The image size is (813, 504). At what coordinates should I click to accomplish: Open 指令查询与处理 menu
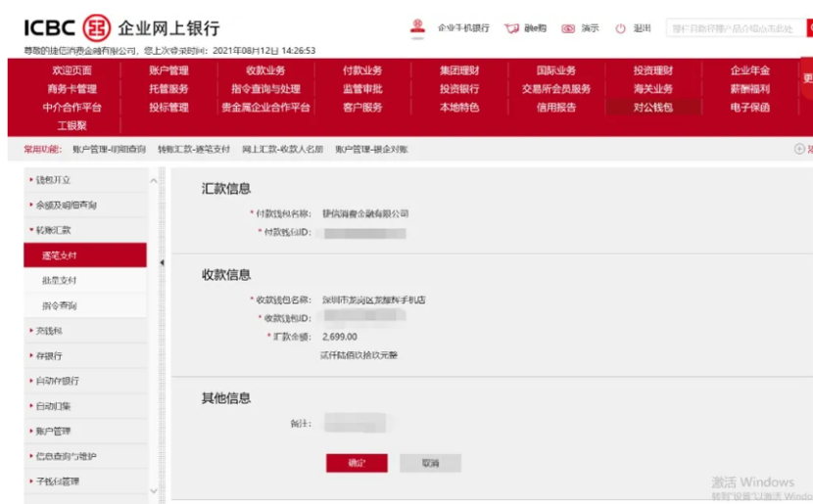[265, 89]
